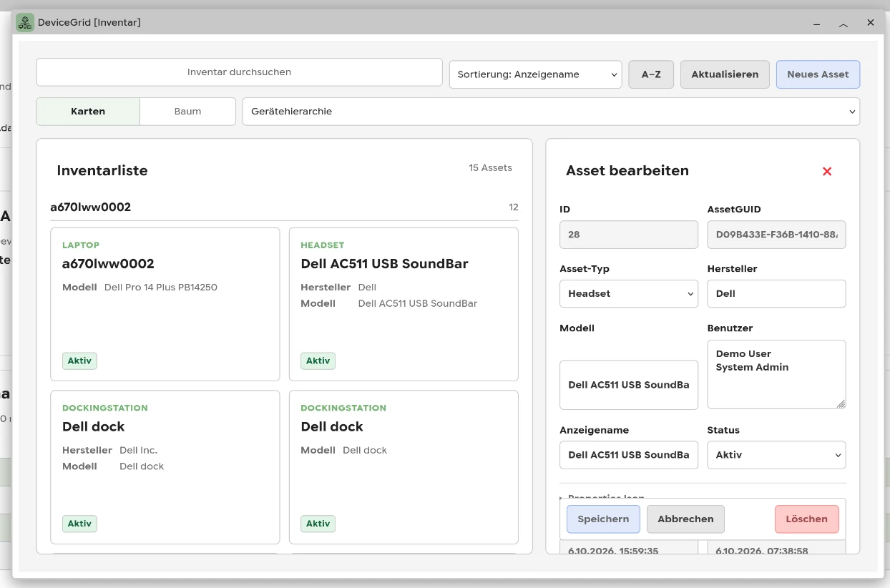This screenshot has height=588, width=890.
Task: Click the Hersteller field containing Dell
Action: click(x=776, y=293)
